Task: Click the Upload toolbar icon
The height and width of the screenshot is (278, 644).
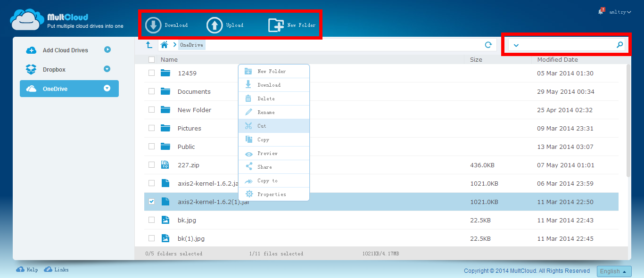Action: click(x=215, y=25)
